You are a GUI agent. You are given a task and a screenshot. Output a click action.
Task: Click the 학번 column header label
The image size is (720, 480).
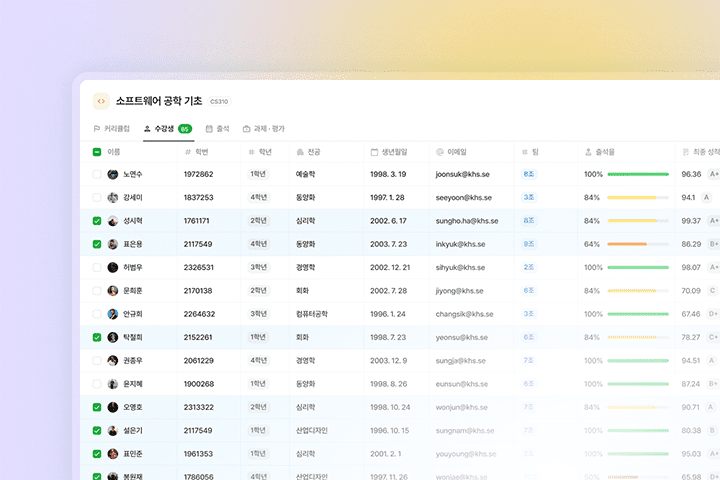click(x=202, y=152)
